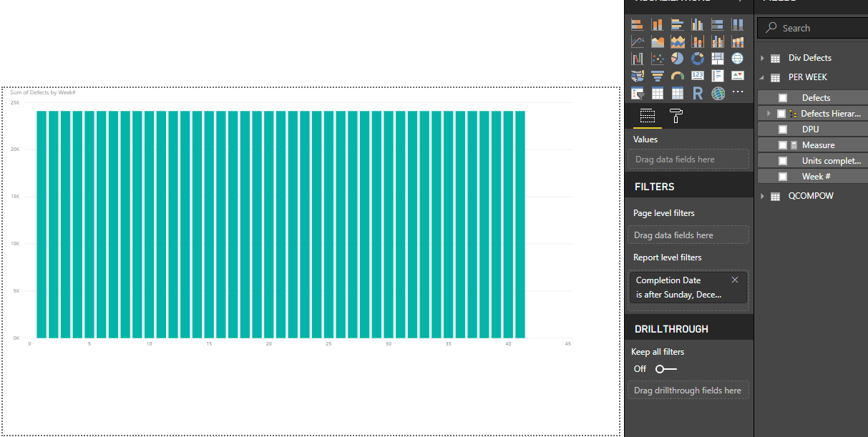Open the Completion Date filter card

[x=688, y=288]
